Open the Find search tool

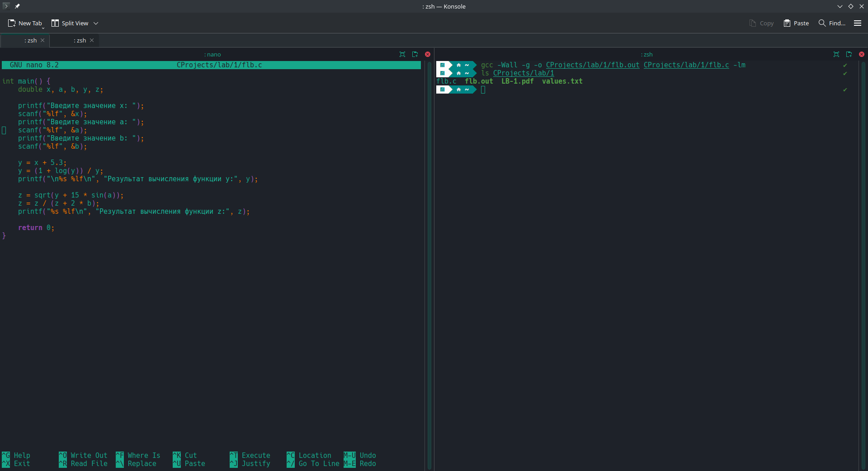pos(832,23)
